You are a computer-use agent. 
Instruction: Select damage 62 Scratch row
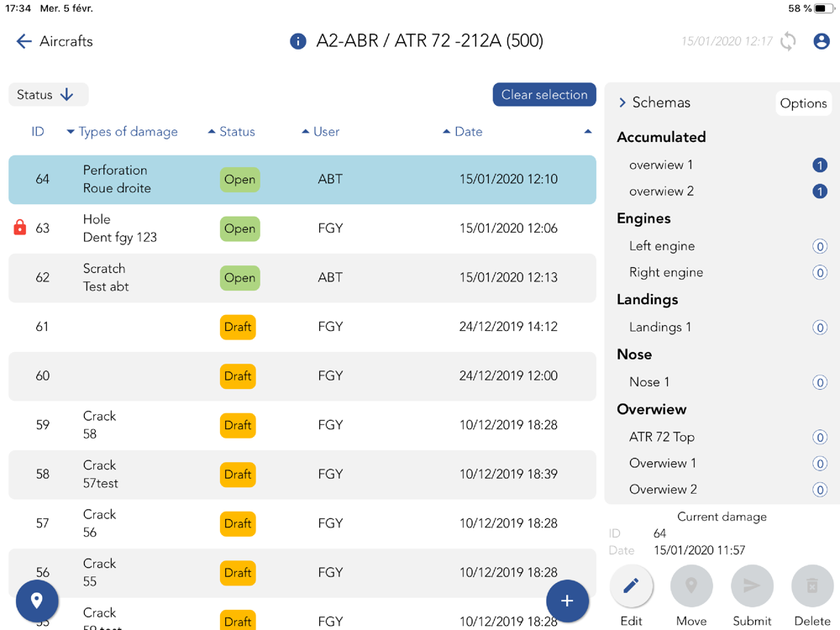coord(302,278)
